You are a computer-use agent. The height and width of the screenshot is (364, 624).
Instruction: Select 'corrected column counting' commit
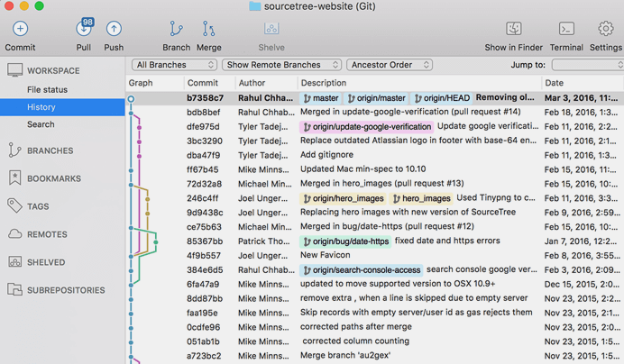375,341
